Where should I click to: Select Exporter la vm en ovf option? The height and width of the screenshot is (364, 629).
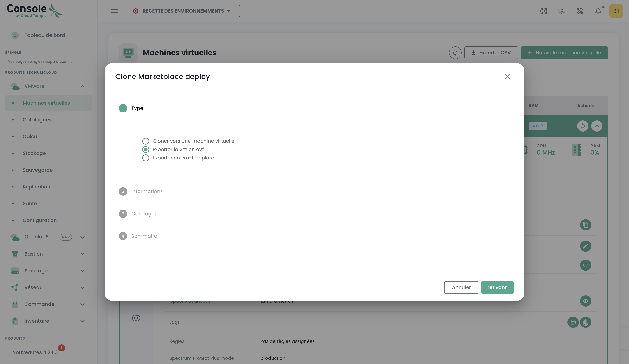146,150
